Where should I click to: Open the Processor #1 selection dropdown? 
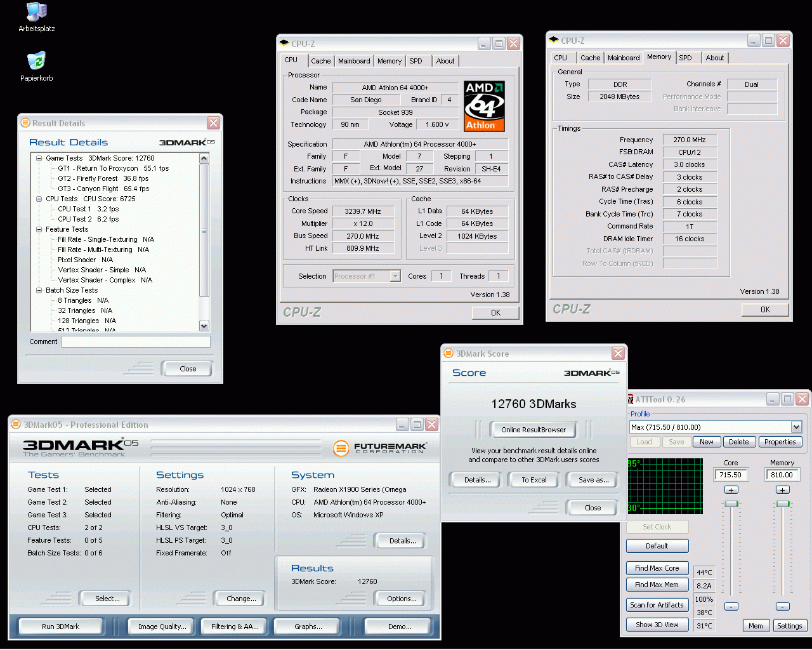tap(395, 276)
